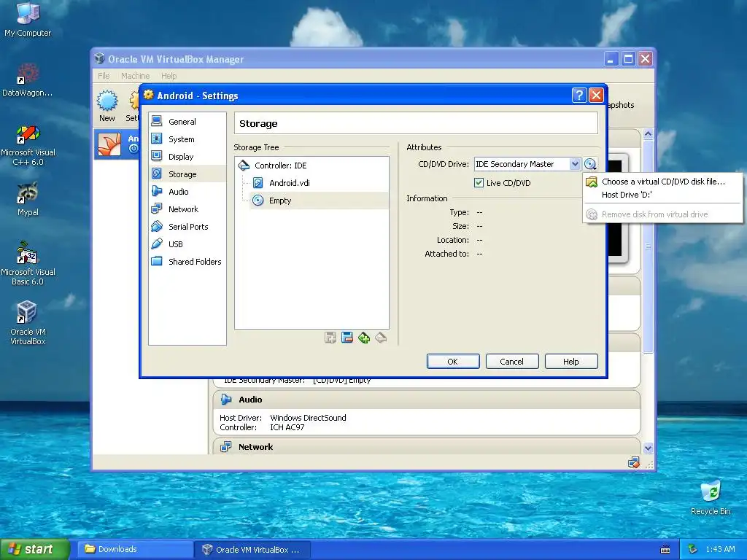Click scroll down arrow in Manager details
Image resolution: width=747 pixels, height=560 pixels.
(x=648, y=448)
